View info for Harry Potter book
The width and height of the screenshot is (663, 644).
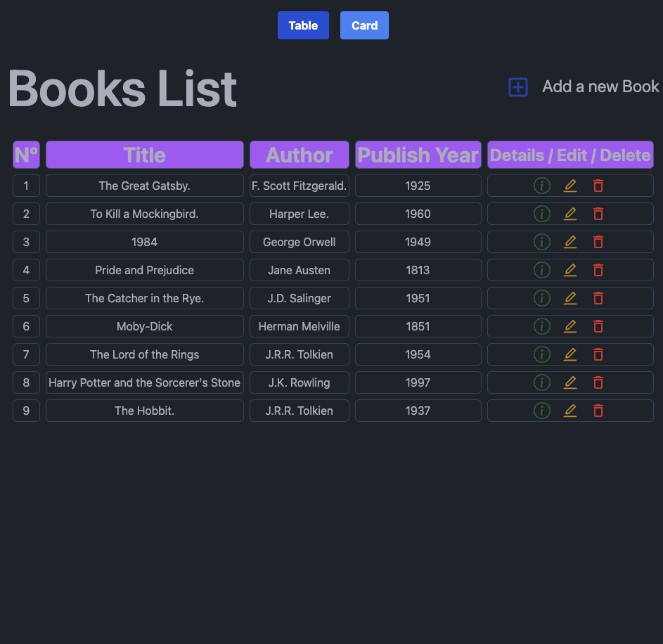541,382
